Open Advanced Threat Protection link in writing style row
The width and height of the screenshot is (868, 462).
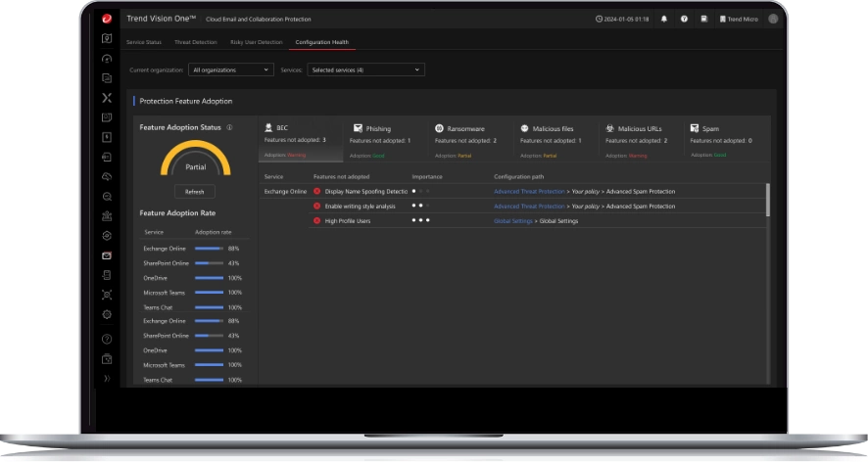click(x=529, y=206)
